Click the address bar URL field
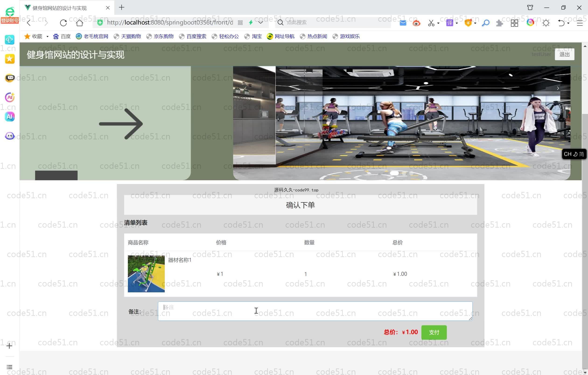 (x=170, y=22)
